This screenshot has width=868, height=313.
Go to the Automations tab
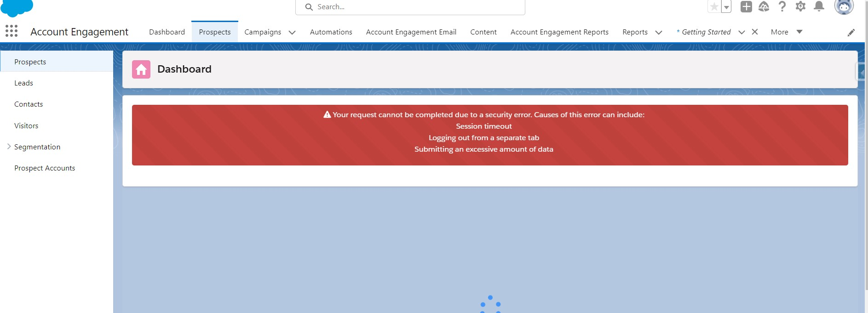click(331, 32)
